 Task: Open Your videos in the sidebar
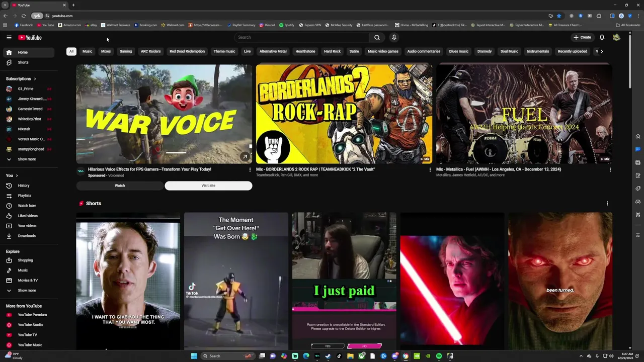click(29, 226)
